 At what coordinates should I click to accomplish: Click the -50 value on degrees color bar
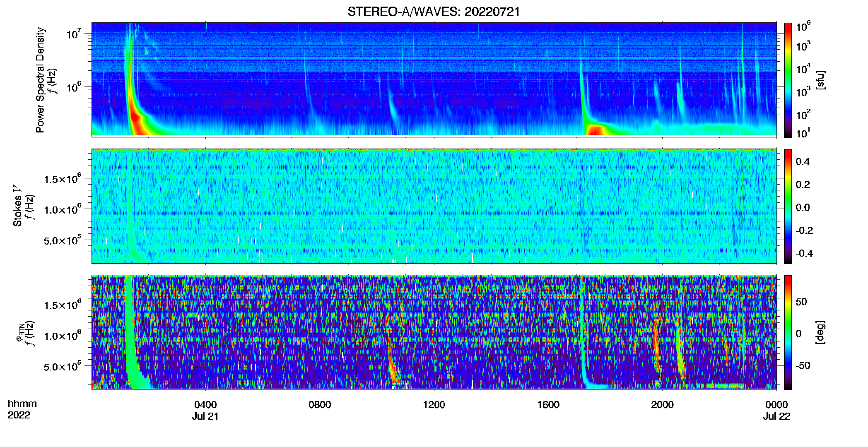click(803, 365)
